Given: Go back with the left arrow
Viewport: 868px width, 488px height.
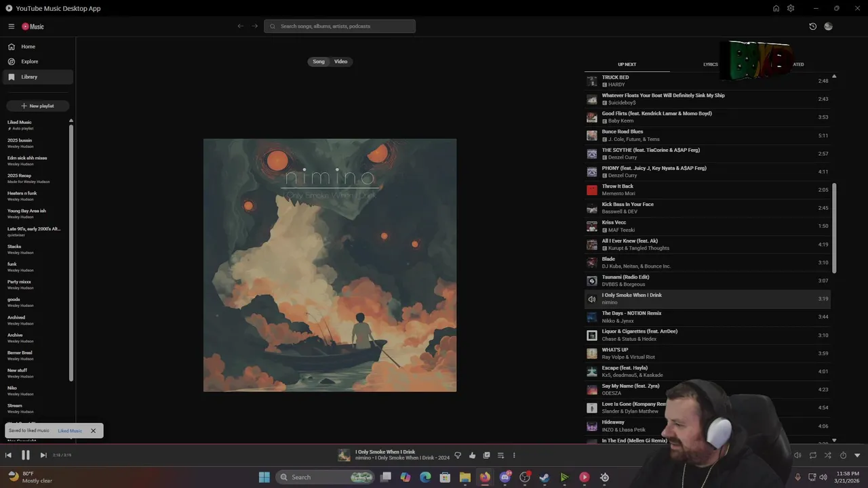Looking at the screenshot, I should click(240, 26).
